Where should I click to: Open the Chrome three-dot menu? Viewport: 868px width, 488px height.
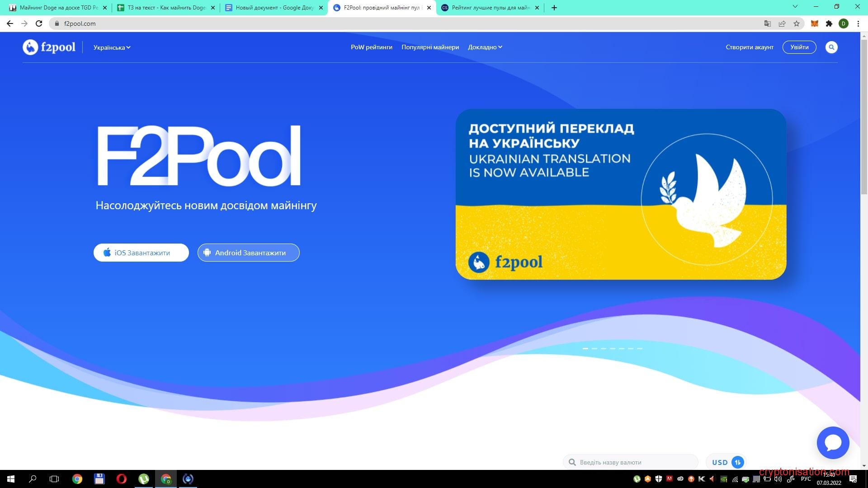click(x=858, y=23)
